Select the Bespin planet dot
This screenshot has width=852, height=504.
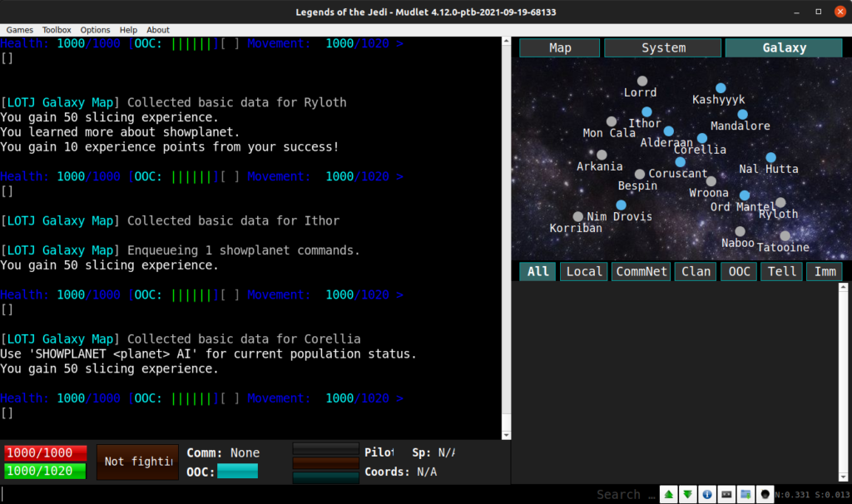(640, 174)
